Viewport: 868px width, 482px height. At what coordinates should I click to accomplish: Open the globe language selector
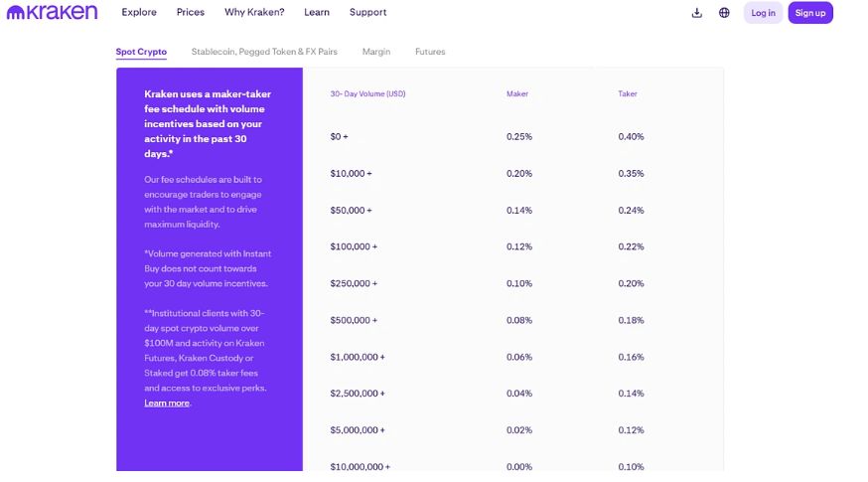pos(724,13)
